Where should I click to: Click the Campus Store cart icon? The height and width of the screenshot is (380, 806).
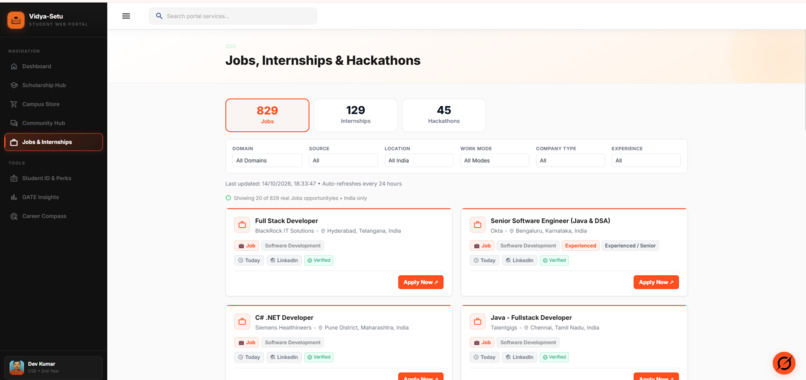click(x=14, y=104)
